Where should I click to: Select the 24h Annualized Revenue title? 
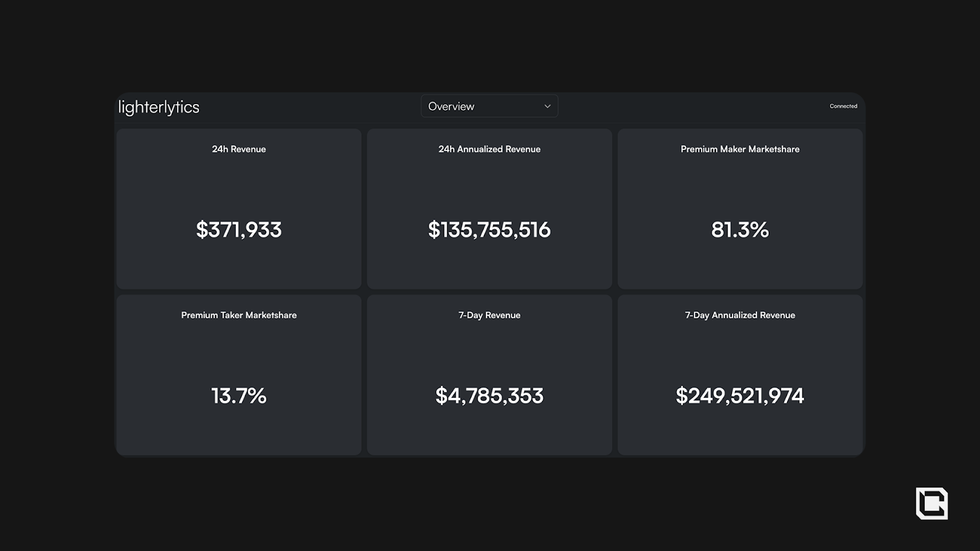coord(489,149)
